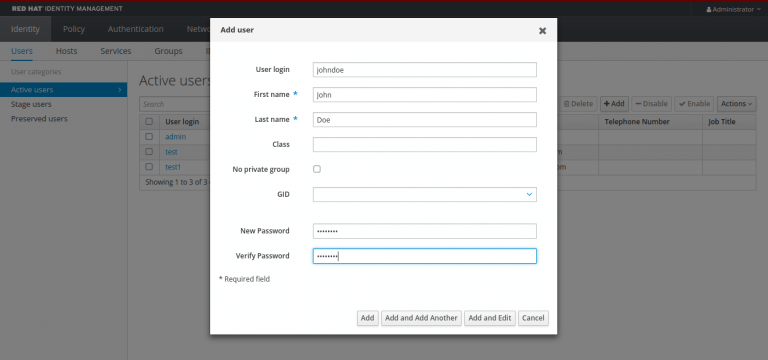This screenshot has height=360, width=768.
Task: Open the Identity main tab
Action: [x=25, y=29]
